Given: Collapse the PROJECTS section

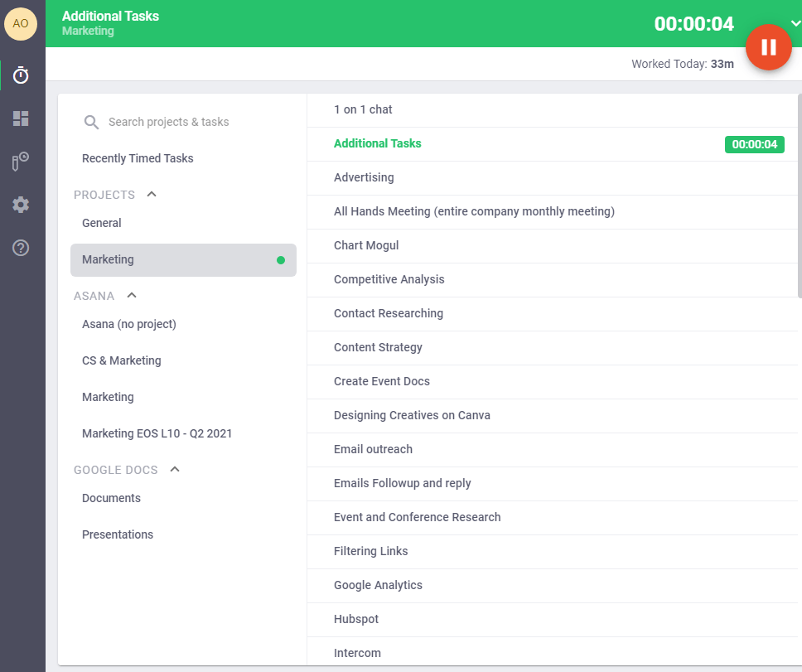Looking at the screenshot, I should coord(152,195).
